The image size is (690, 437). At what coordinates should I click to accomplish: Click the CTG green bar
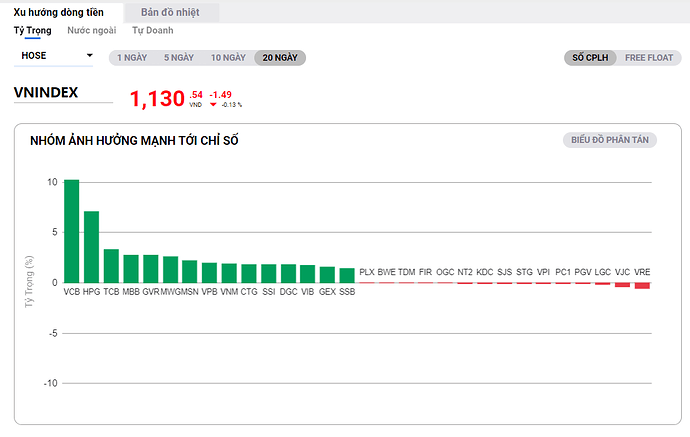(249, 273)
